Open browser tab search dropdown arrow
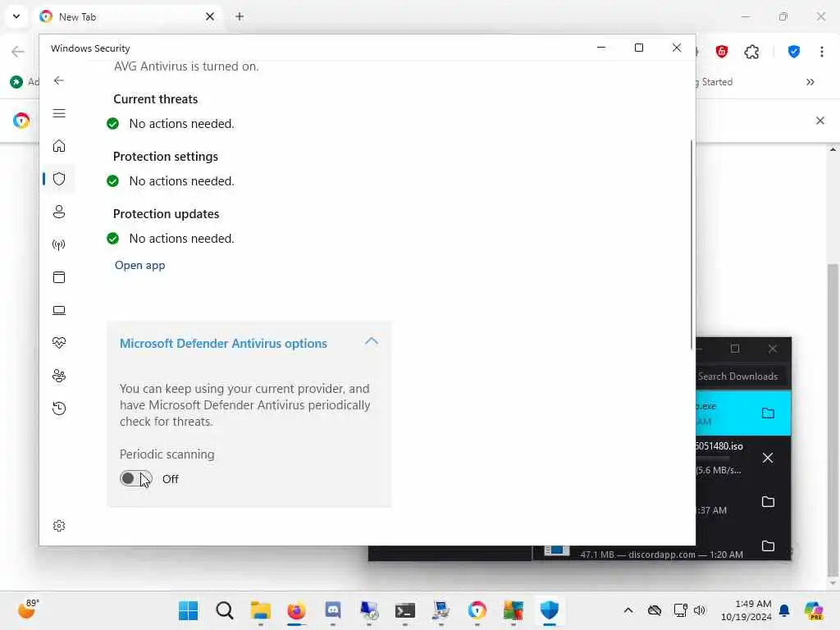This screenshot has width=840, height=630. point(16,16)
